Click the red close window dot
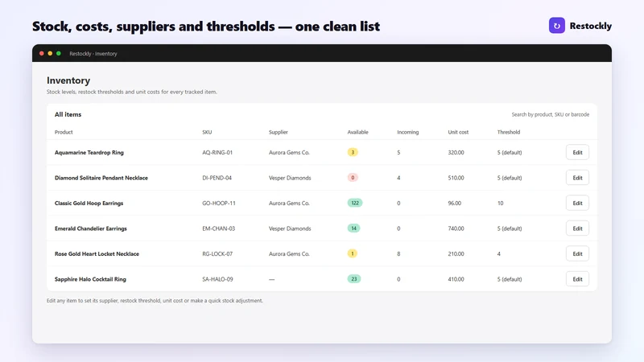644x362 pixels. click(x=42, y=53)
